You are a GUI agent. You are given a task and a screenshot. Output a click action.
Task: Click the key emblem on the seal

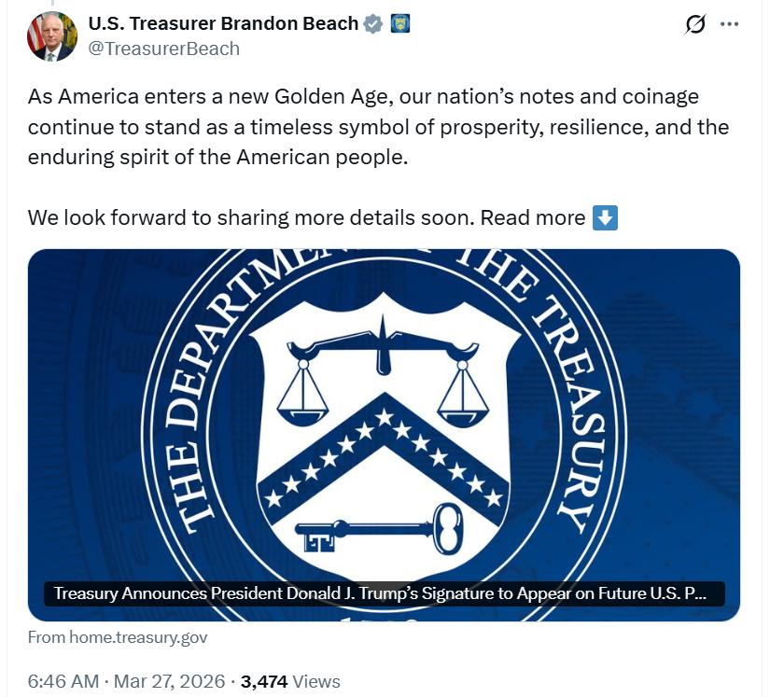381,532
